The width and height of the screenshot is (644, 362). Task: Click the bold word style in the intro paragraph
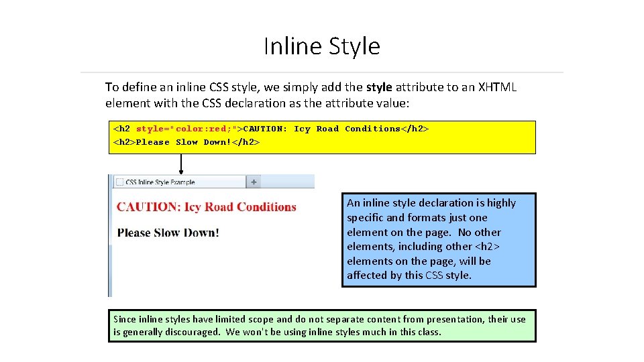[x=378, y=87]
